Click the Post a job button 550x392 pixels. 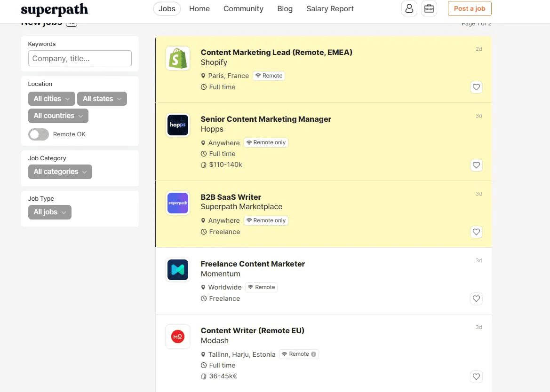click(x=470, y=8)
